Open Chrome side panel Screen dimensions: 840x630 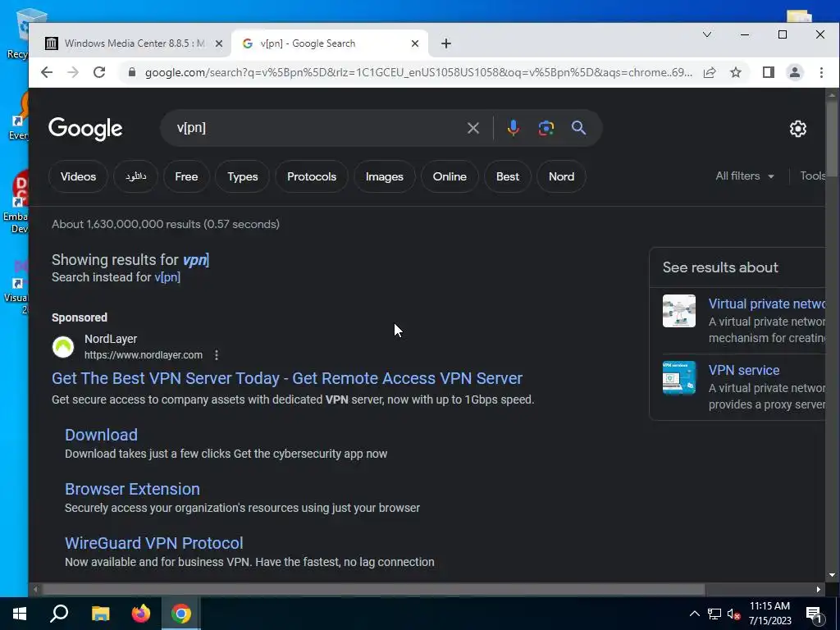[x=768, y=72]
